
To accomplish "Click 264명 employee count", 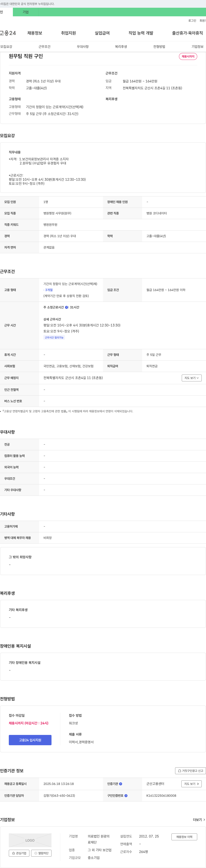I will (x=143, y=851).
